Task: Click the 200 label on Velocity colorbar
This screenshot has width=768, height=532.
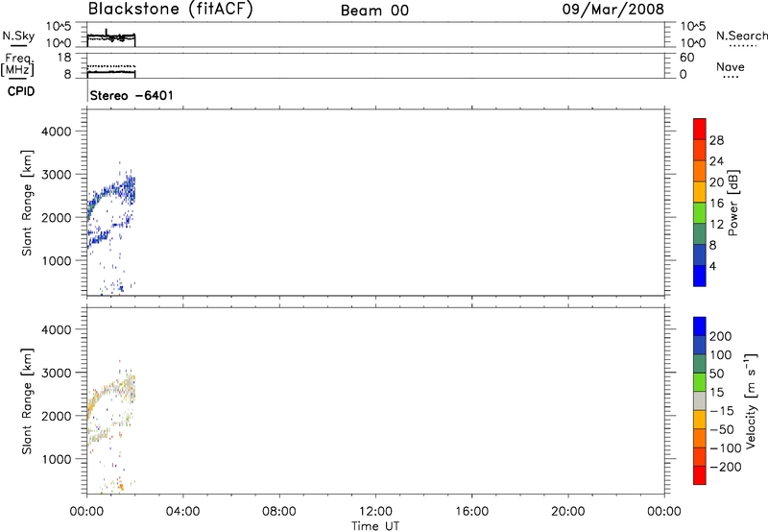Action: click(721, 336)
